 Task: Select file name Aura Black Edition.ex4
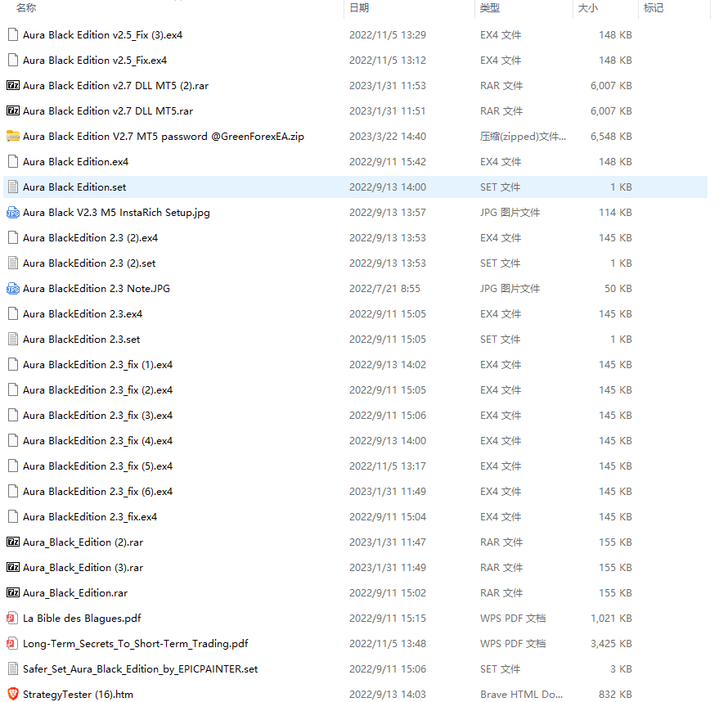click(x=76, y=161)
